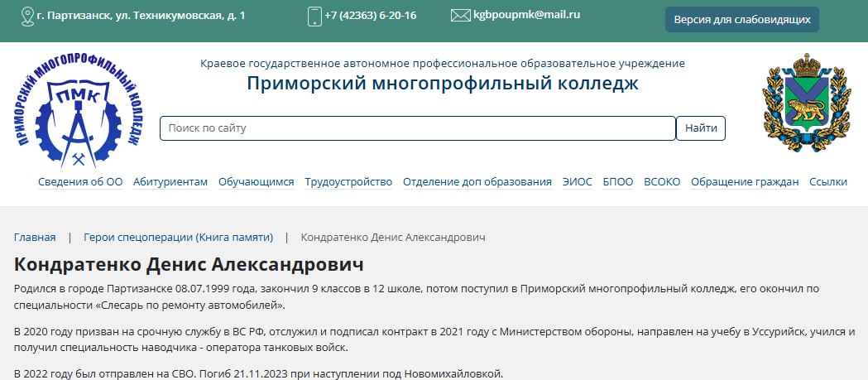
Task: Click the Primorsky Krai coat of arms
Action: 806,108
